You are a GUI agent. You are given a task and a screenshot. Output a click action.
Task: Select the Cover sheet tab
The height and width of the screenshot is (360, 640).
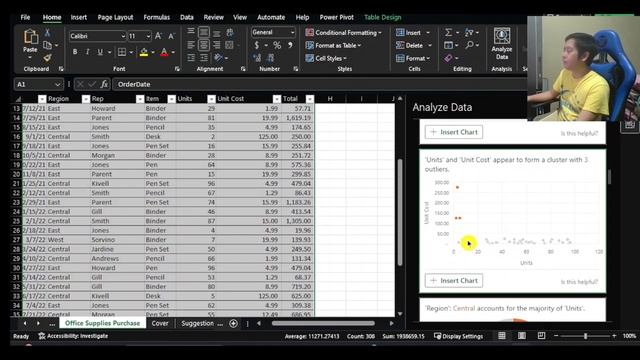[x=160, y=323]
